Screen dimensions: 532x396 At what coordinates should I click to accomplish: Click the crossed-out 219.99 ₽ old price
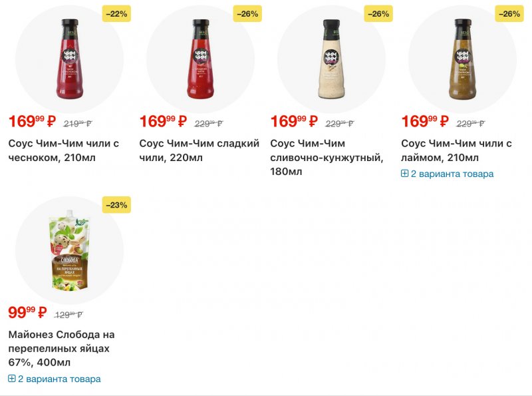tap(77, 123)
